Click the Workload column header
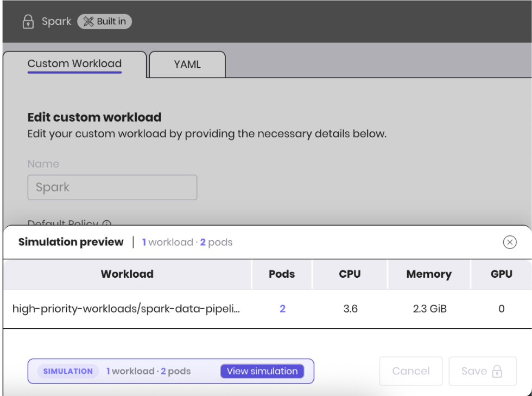532x396 pixels. (127, 274)
